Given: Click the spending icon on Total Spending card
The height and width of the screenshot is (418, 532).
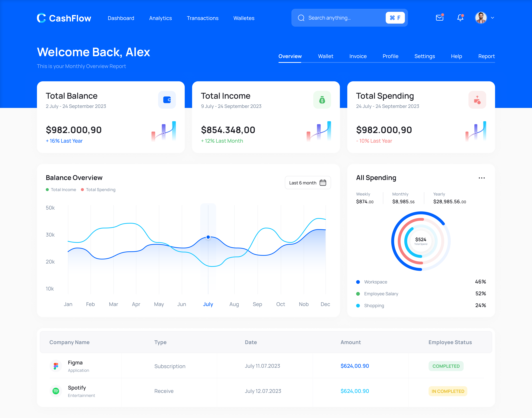Looking at the screenshot, I should click(477, 100).
